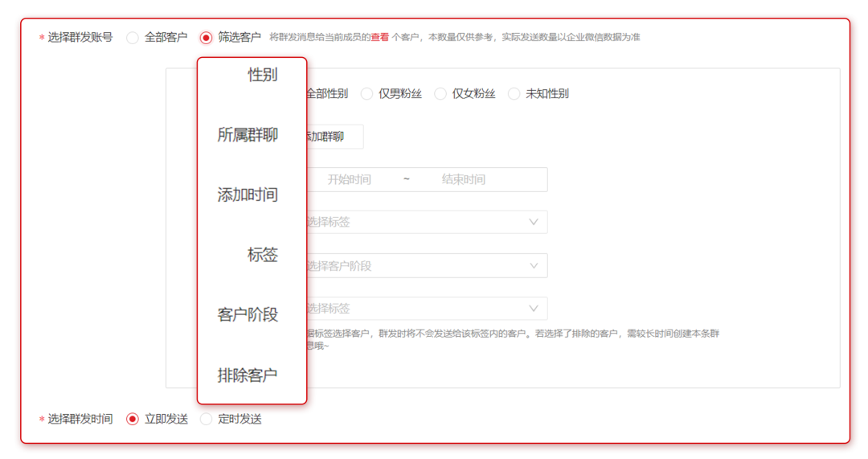The width and height of the screenshot is (868, 459).
Task: Click the 客户阶段 label in highlighted panel
Action: [248, 315]
